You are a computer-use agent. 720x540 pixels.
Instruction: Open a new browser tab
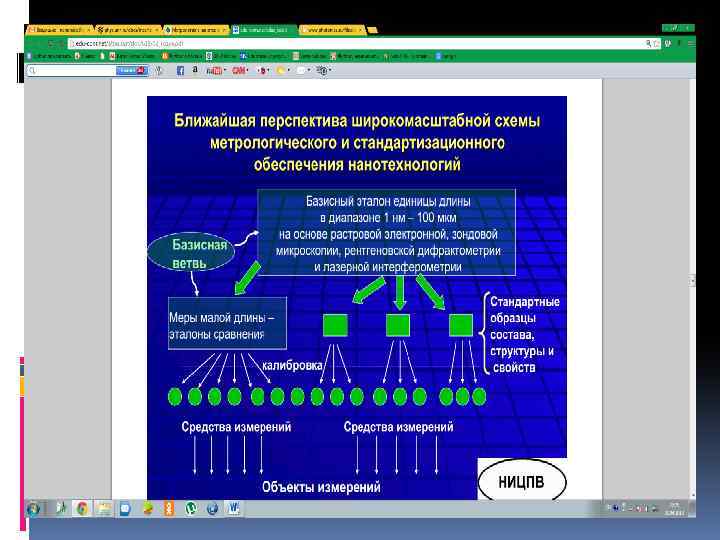click(x=372, y=30)
